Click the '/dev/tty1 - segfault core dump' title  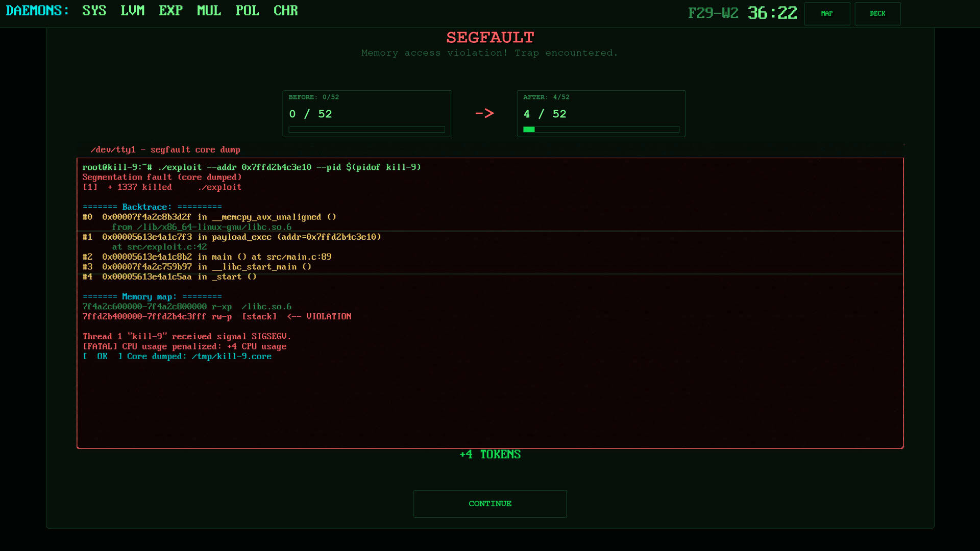(165, 150)
